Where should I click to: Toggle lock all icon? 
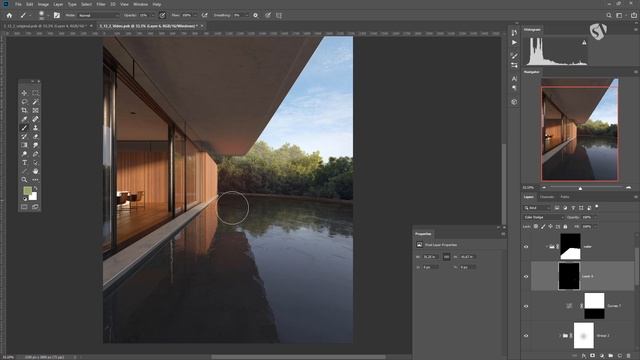pyautogui.click(x=565, y=226)
